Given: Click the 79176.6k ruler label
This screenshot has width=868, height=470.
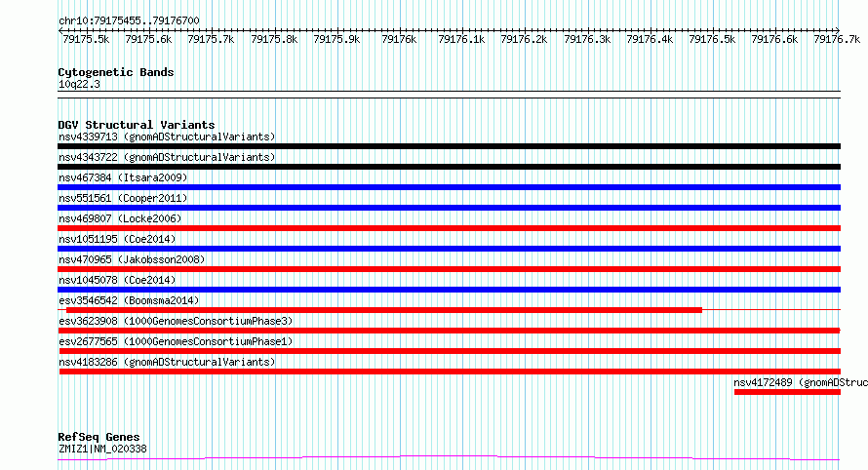Looking at the screenshot, I should 774,39.
